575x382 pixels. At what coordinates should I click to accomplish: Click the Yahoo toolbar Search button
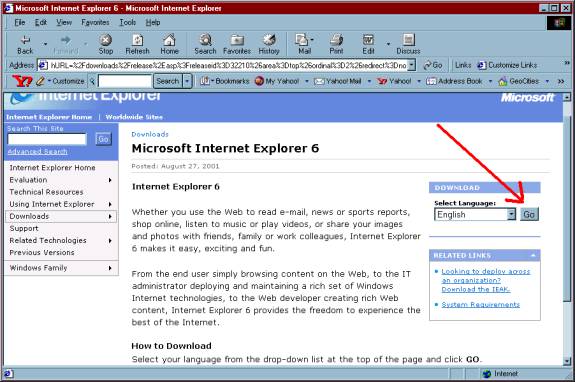click(x=168, y=81)
